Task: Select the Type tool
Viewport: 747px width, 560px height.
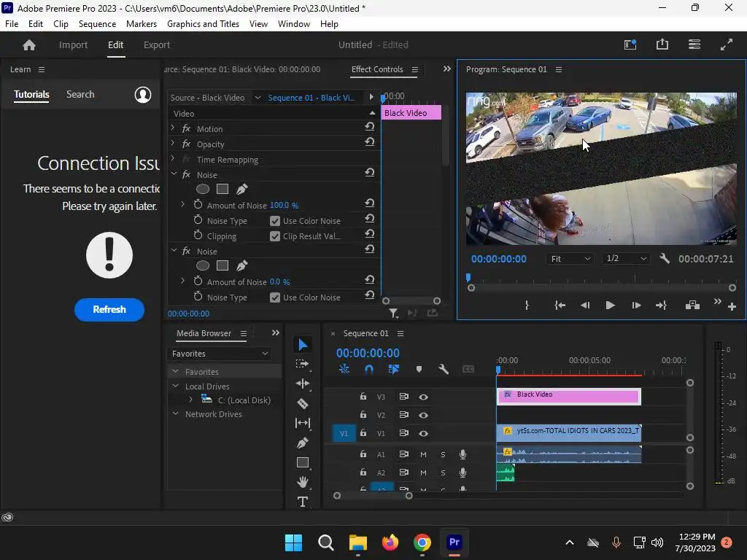Action: [303, 502]
